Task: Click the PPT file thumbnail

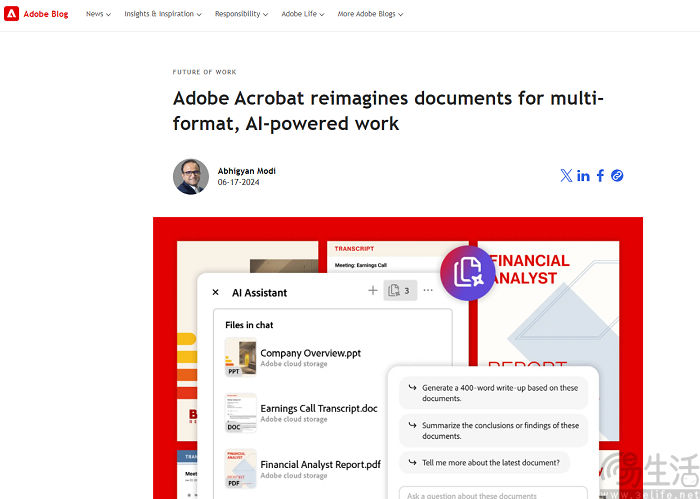Action: coord(240,357)
